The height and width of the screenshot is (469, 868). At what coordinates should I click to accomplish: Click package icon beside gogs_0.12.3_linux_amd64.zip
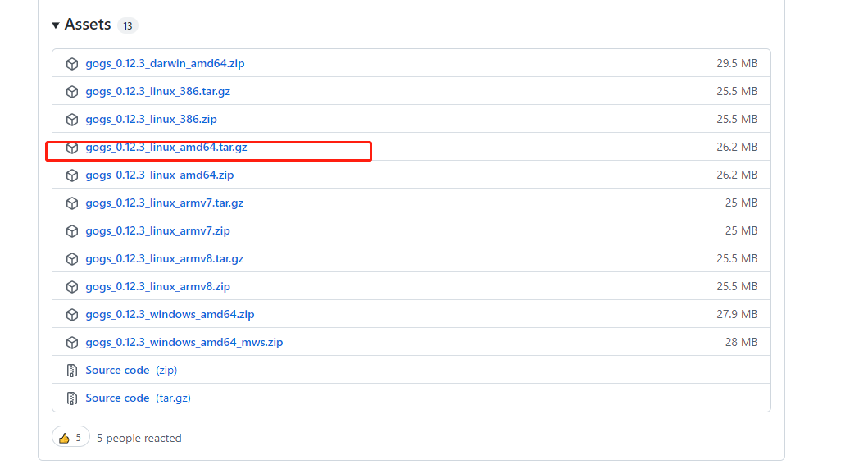[x=72, y=175]
